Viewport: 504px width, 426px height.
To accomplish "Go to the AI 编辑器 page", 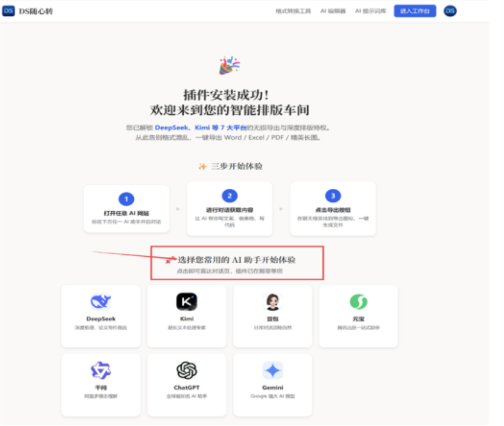I will 333,11.
